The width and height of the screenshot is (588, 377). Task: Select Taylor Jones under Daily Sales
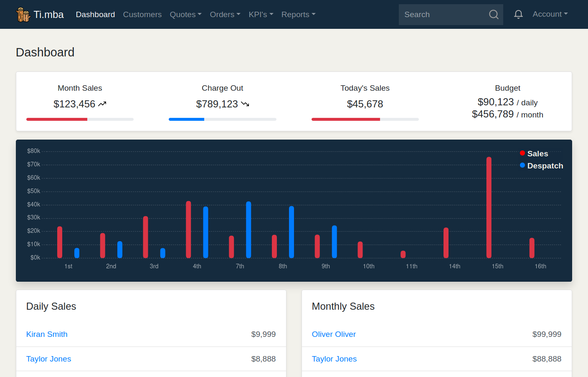pyautogui.click(x=48, y=359)
